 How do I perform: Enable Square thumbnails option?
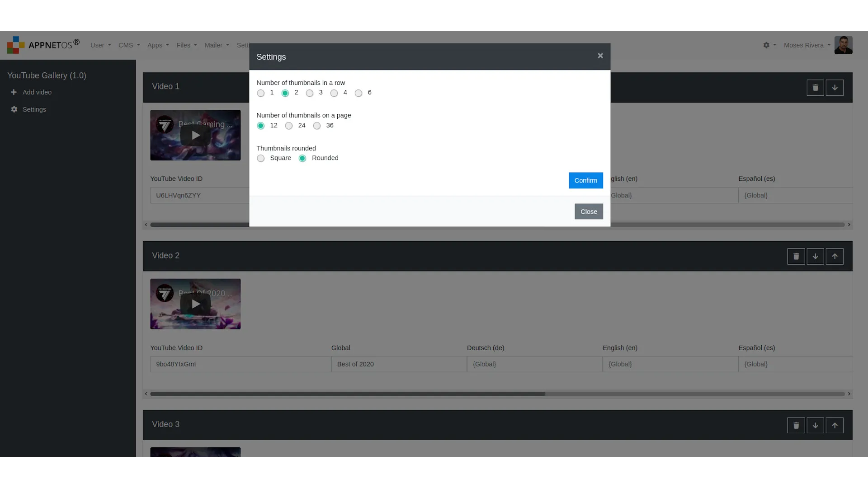coord(260,158)
